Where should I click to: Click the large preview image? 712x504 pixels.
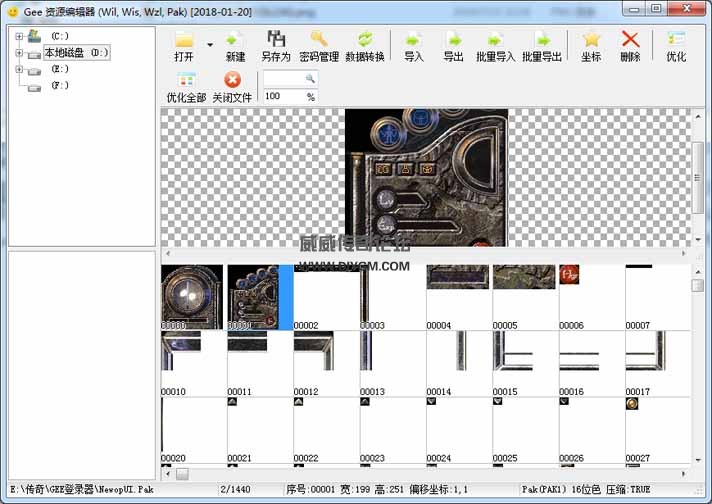[426, 178]
